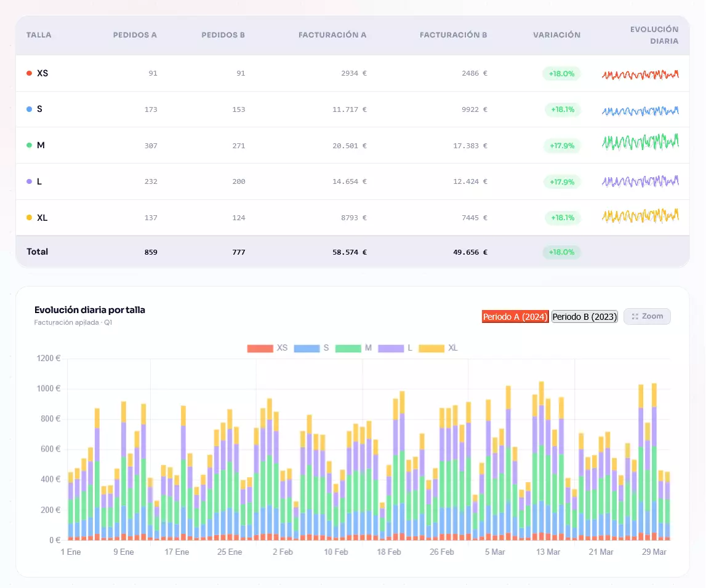
Task: Sort by the Variación column header
Action: pyautogui.click(x=556, y=35)
